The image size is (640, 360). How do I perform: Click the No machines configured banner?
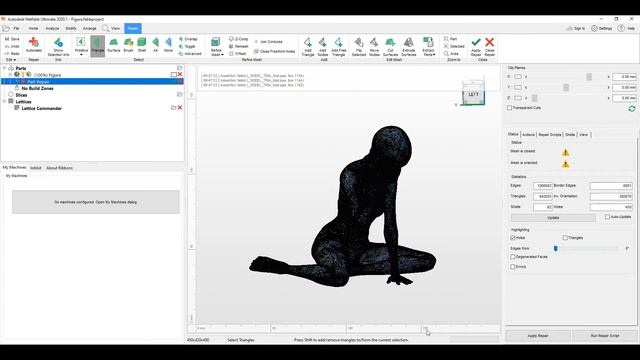[x=96, y=202]
